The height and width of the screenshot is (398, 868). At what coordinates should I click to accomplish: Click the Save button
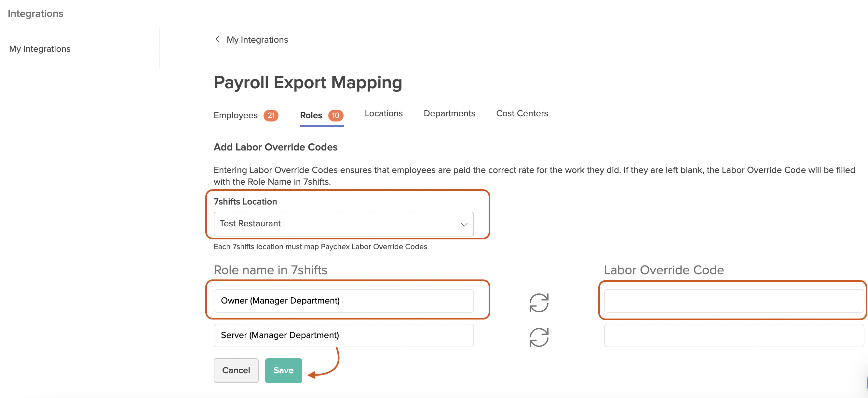tap(283, 370)
